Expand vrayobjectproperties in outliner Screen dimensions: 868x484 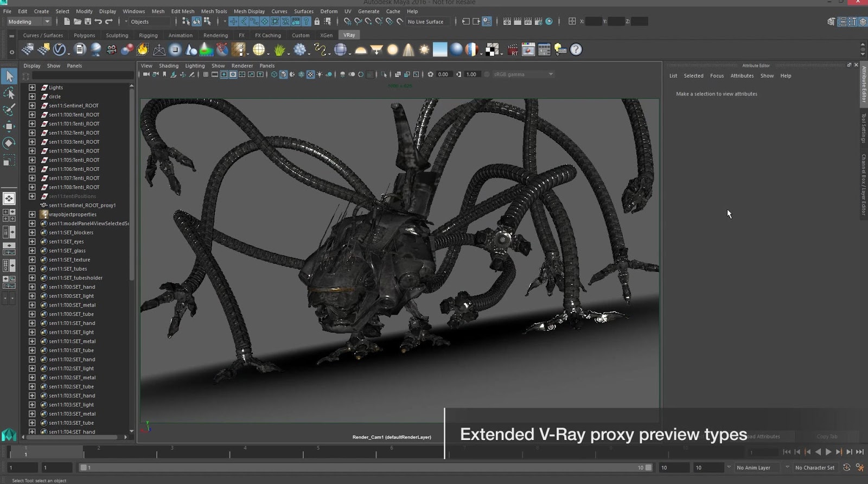pos(32,214)
